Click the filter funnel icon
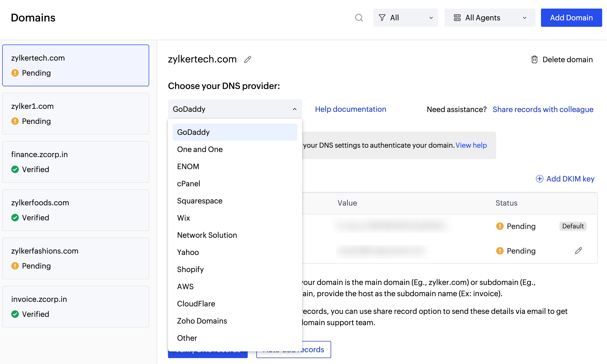Image resolution: width=607 pixels, height=364 pixels. point(382,18)
